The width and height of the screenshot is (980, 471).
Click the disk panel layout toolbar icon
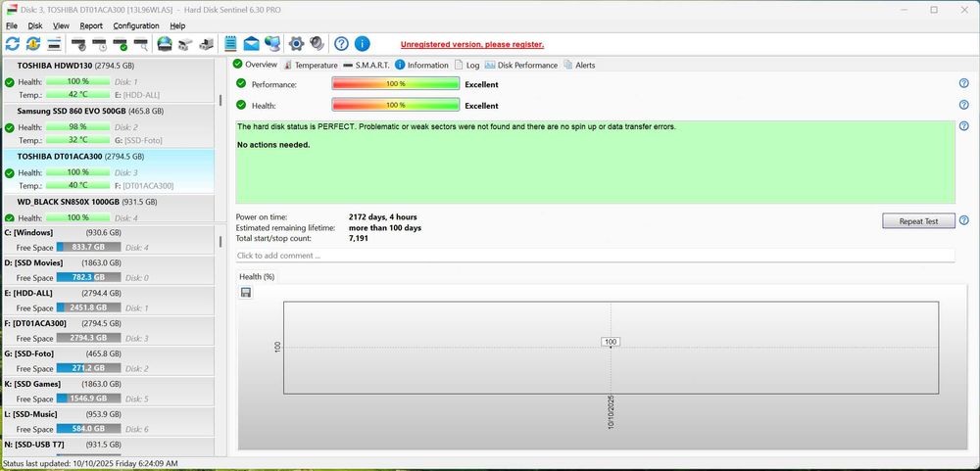click(54, 44)
